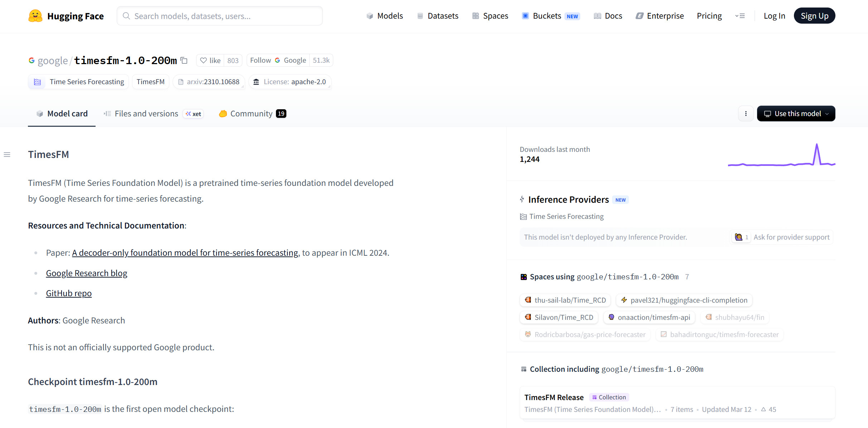Click Ask for provider support

click(791, 237)
